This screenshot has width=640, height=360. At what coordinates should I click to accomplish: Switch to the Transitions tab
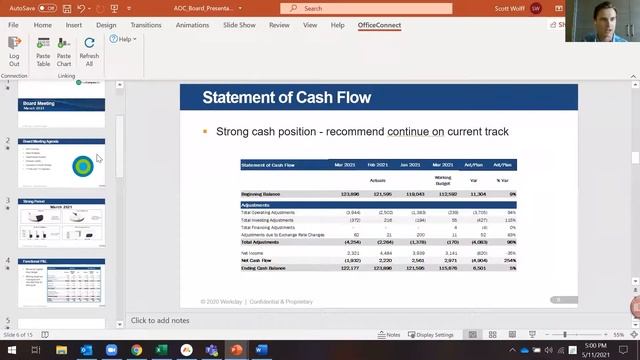tap(146, 25)
